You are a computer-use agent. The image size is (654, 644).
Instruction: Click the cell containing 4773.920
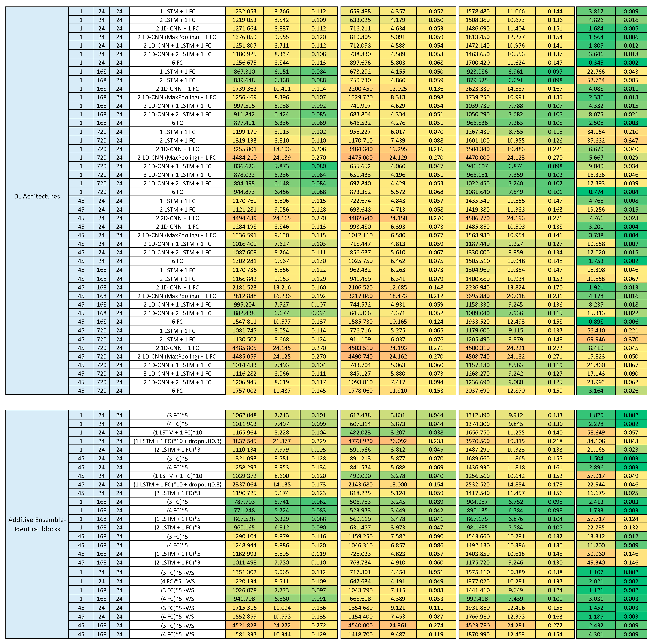pos(360,441)
